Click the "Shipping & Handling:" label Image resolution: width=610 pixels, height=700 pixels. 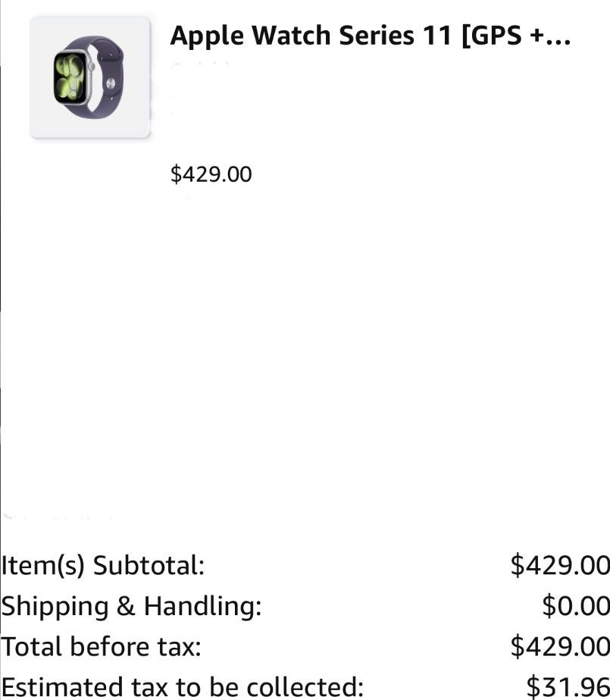[131, 606]
